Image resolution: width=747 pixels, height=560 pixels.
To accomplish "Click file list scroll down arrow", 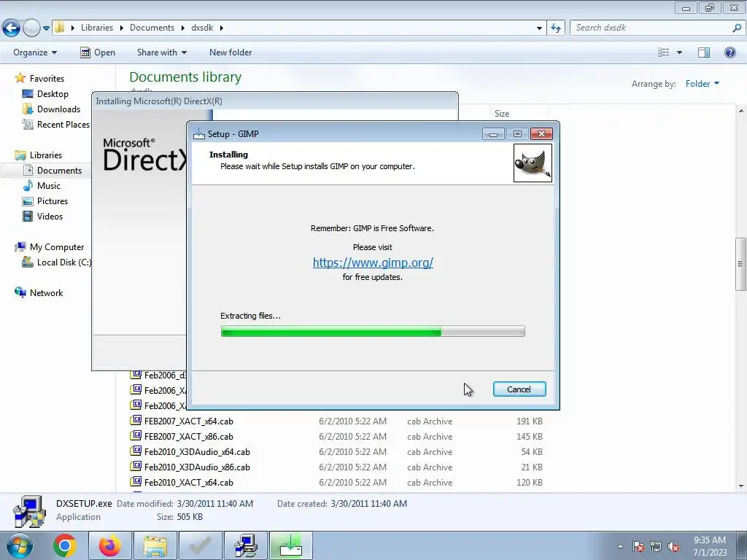I will click(740, 486).
